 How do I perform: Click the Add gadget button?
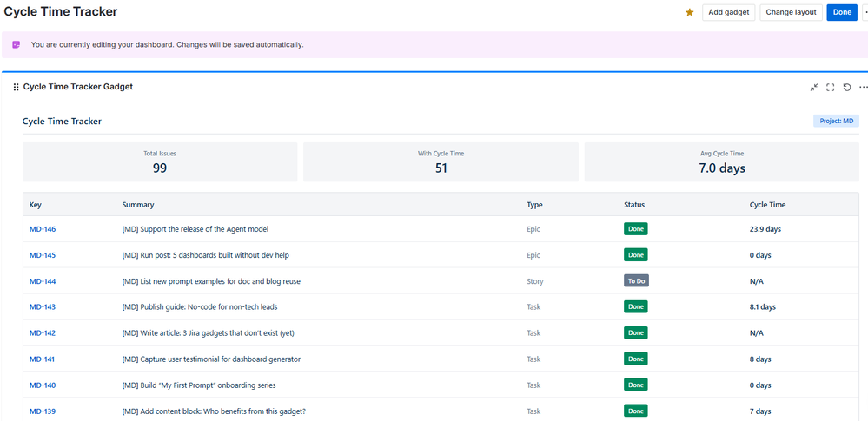[728, 12]
